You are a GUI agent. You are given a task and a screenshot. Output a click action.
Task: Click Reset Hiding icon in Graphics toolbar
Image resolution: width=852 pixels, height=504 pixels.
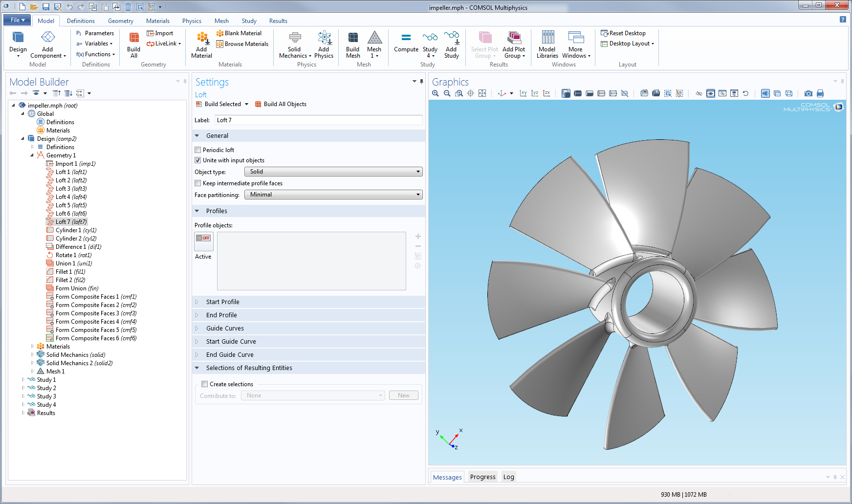tap(745, 93)
